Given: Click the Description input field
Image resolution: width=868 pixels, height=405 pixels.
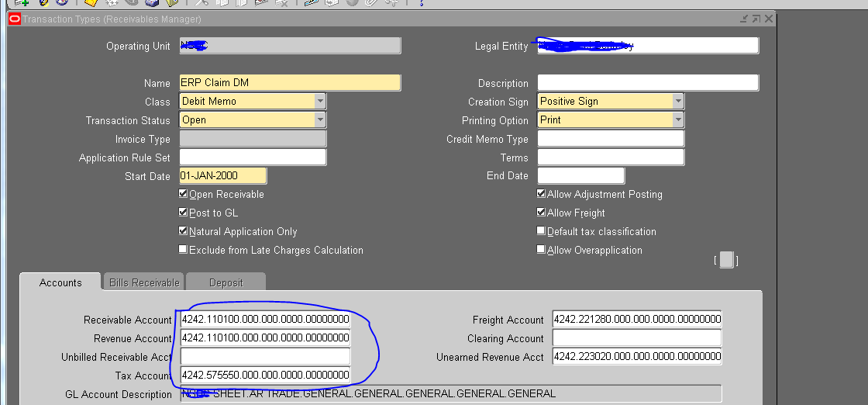Looking at the screenshot, I should click(x=648, y=83).
